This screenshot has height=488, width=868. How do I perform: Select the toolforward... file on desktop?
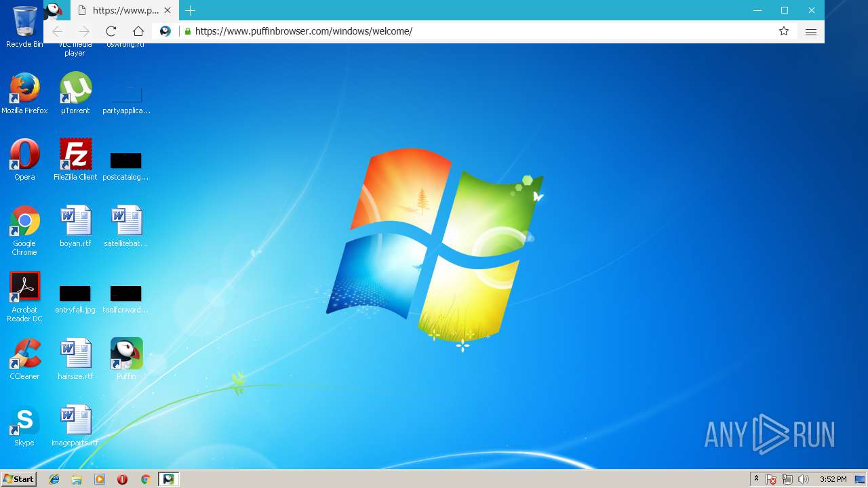coord(126,298)
